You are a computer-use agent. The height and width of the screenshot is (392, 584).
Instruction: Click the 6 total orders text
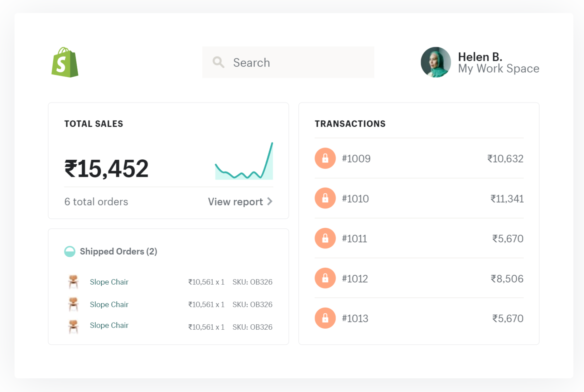(96, 202)
